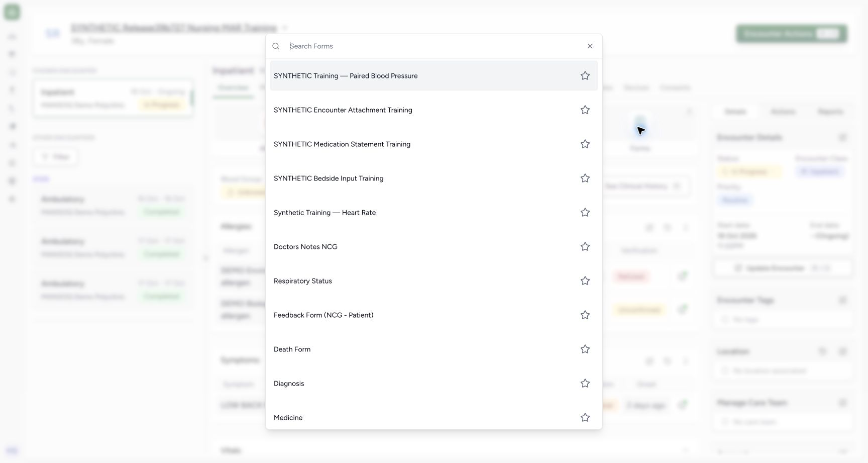This screenshot has height=463, width=868.
Task: Choose the Respiratory Status form
Action: (x=434, y=281)
